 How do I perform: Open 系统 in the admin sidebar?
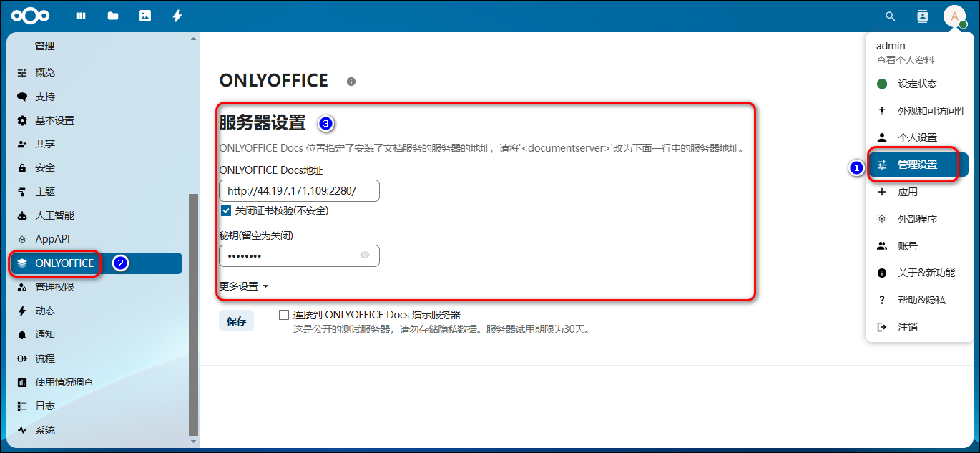[x=97, y=430]
